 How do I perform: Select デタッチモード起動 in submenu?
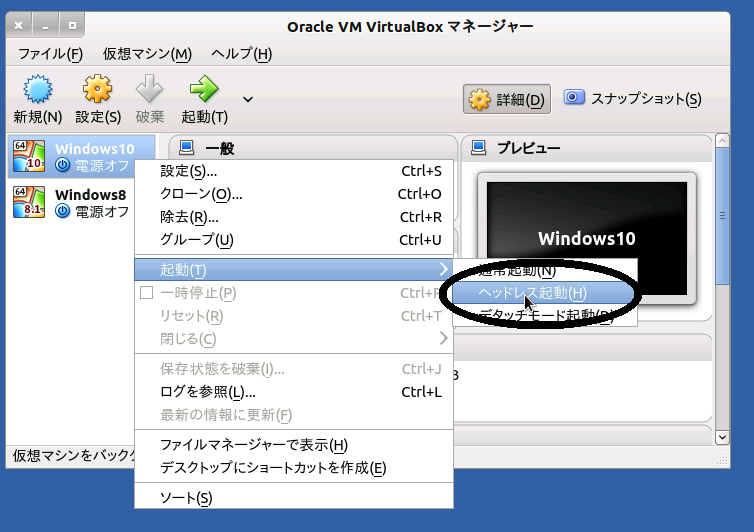pos(545,315)
